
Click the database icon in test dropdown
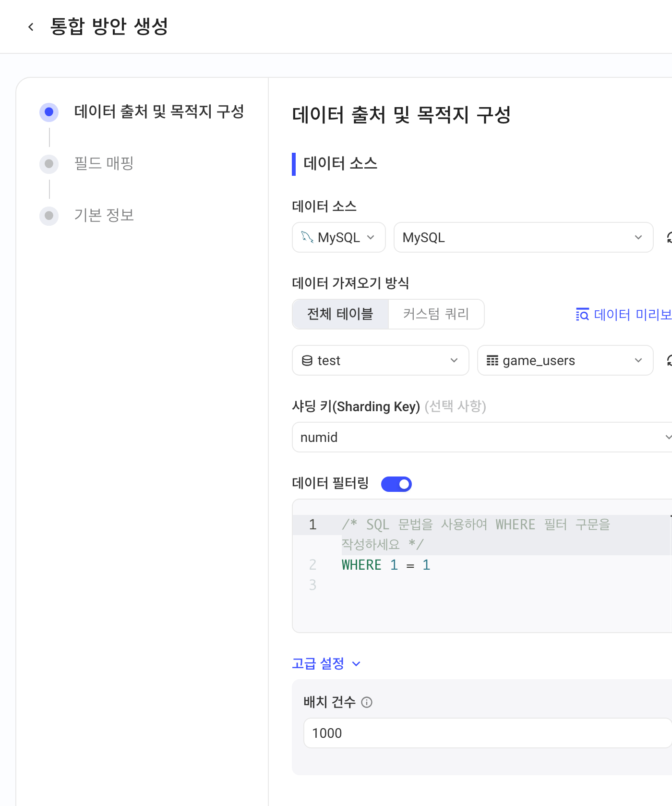click(x=307, y=360)
